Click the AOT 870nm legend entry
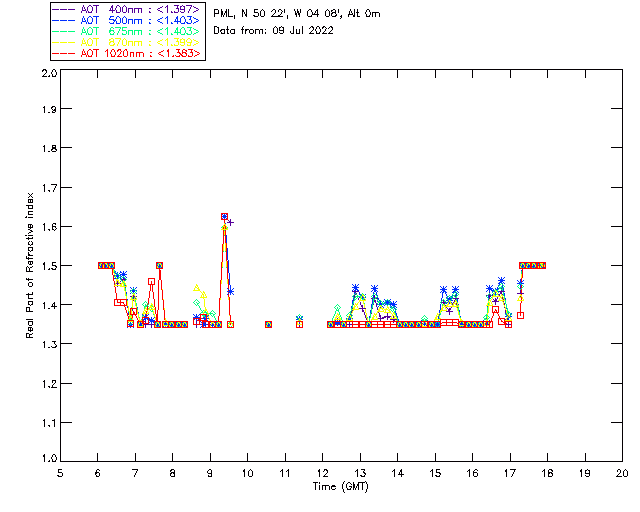640x512 pixels. coord(126,42)
